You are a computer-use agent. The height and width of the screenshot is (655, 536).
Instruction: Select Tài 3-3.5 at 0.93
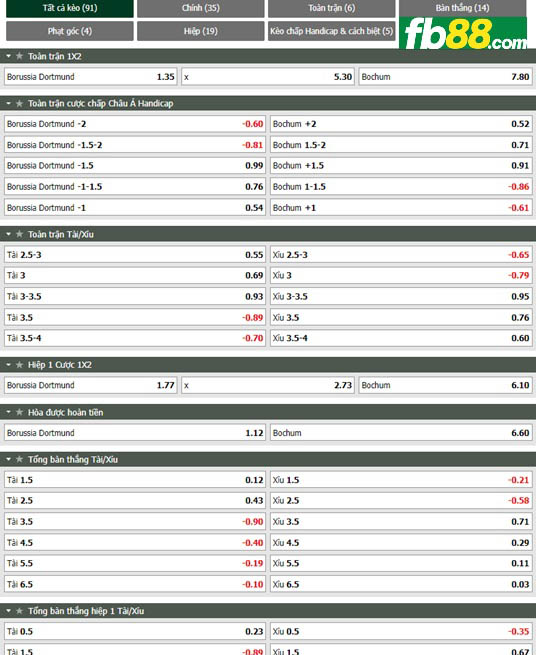(135, 297)
